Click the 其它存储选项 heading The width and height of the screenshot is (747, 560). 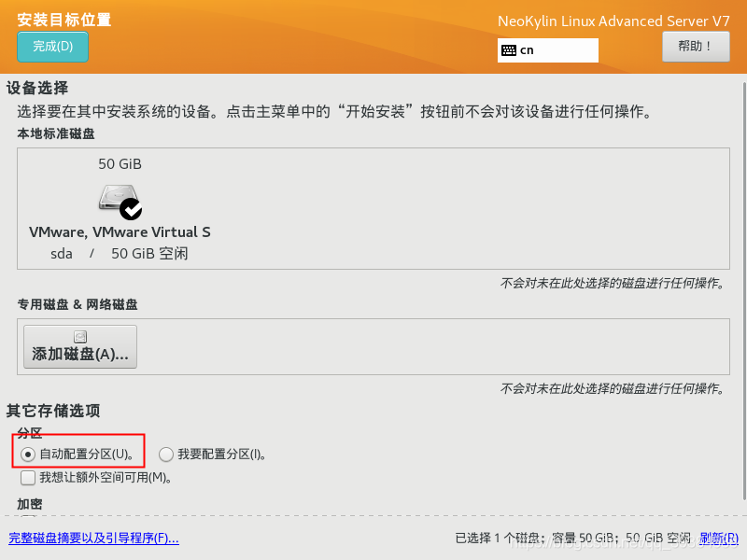click(53, 411)
